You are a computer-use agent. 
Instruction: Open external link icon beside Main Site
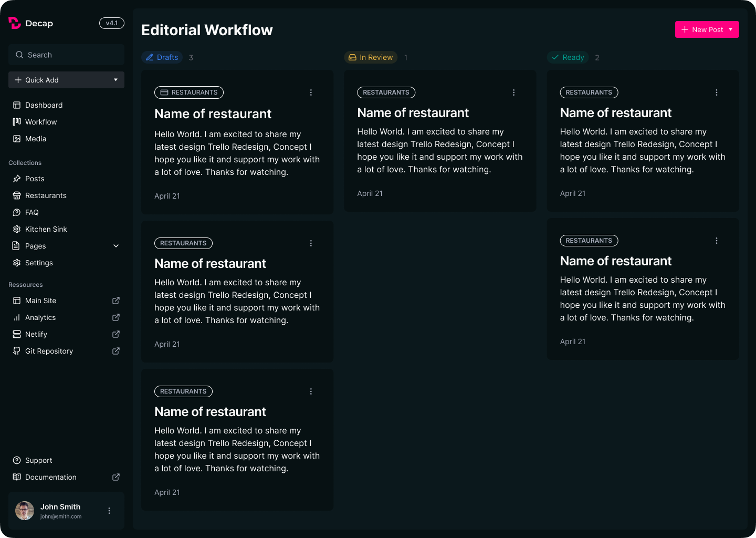[116, 301]
